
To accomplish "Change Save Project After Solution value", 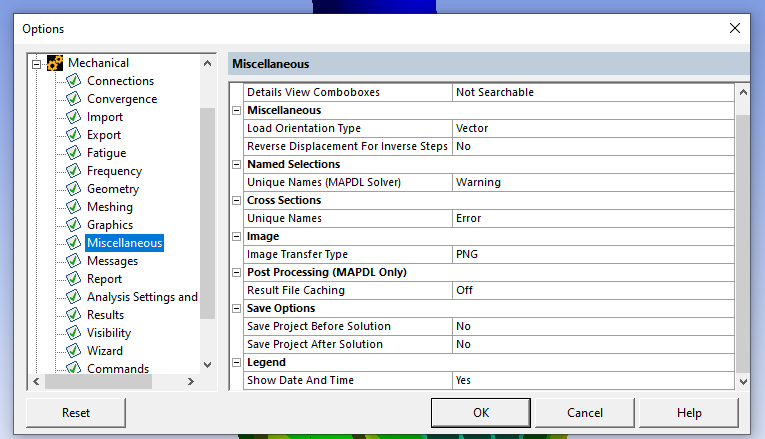I will (593, 344).
